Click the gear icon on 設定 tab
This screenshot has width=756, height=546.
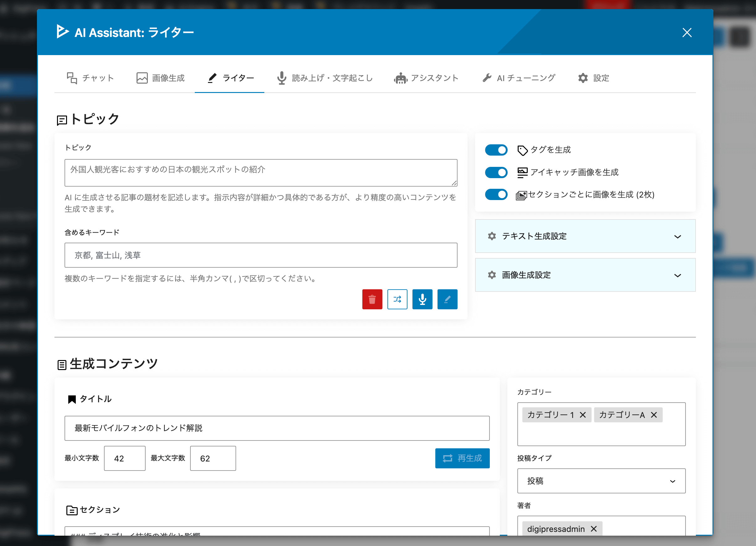[583, 78]
